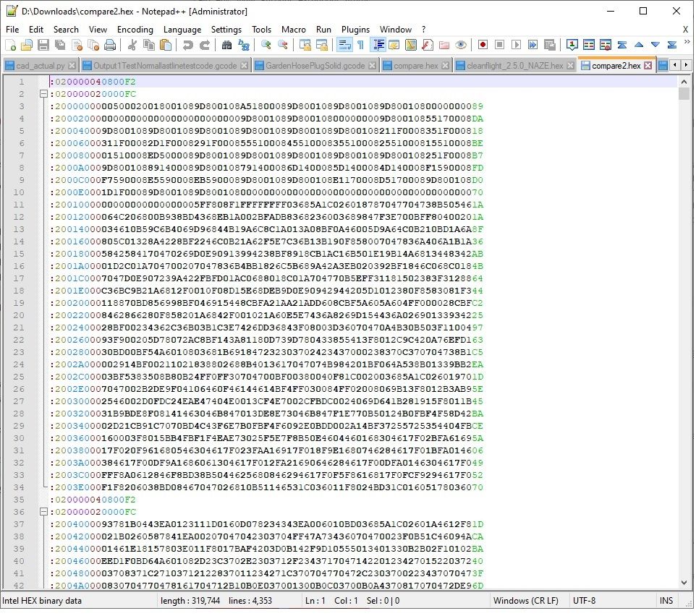Expand toolbar overflow chevron
This screenshot has width=696, height=616.
pyautogui.click(x=687, y=42)
